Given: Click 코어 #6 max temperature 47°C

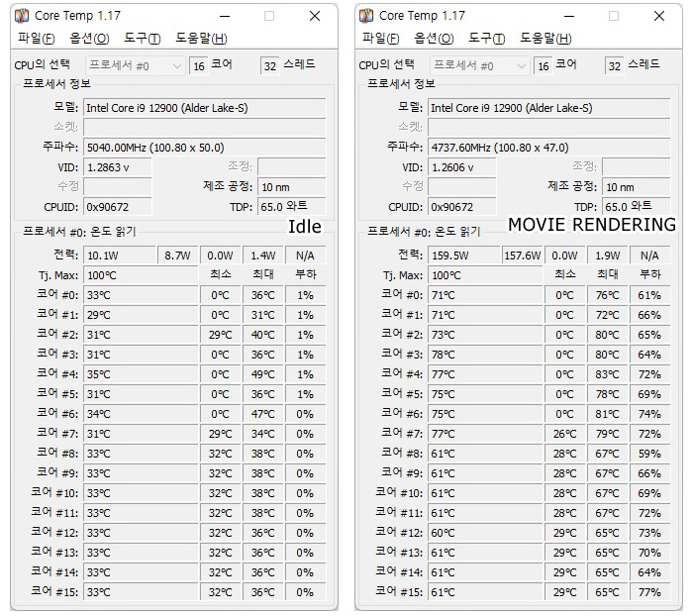Looking at the screenshot, I should tap(263, 414).
